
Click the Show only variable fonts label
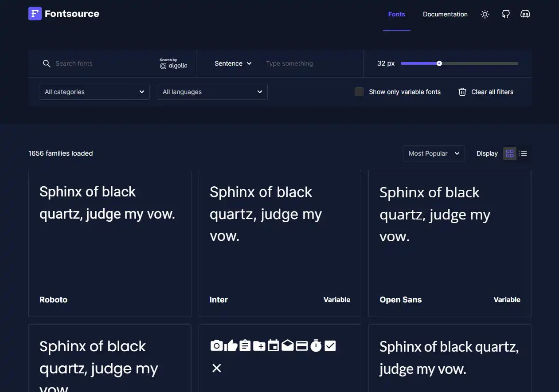[405, 92]
